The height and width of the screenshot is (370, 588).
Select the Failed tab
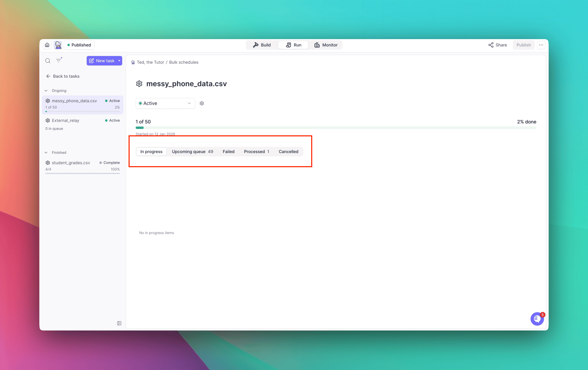coord(228,151)
